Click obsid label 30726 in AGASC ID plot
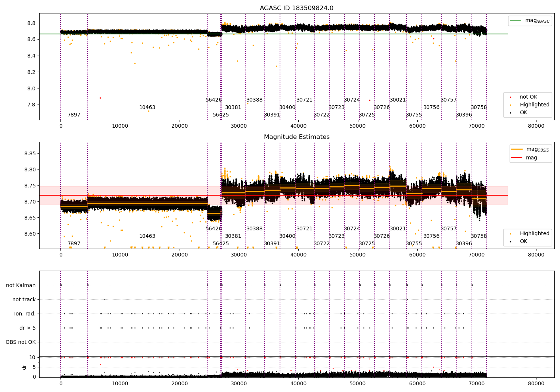Viewport: 560px width, 392px height. point(382,107)
